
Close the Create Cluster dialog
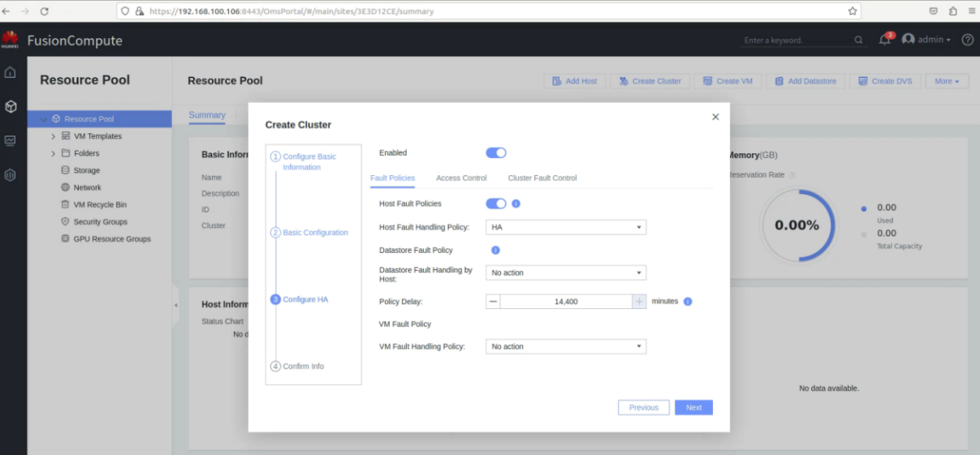[715, 117]
